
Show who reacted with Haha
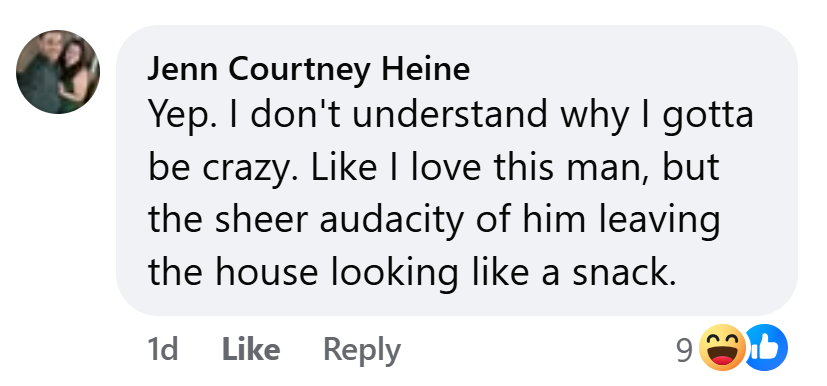(722, 348)
